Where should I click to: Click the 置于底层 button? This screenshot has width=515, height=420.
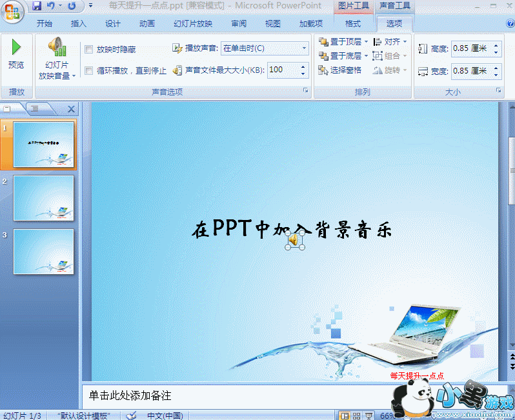pos(340,56)
